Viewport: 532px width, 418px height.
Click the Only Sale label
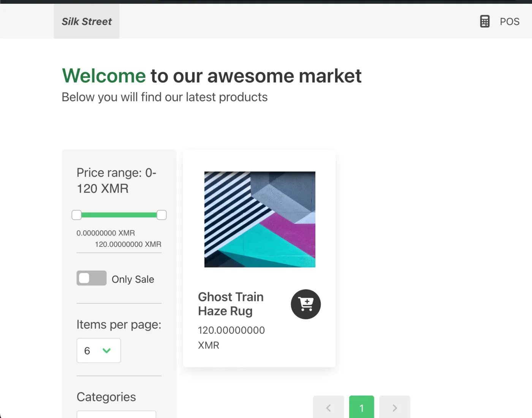(x=133, y=279)
